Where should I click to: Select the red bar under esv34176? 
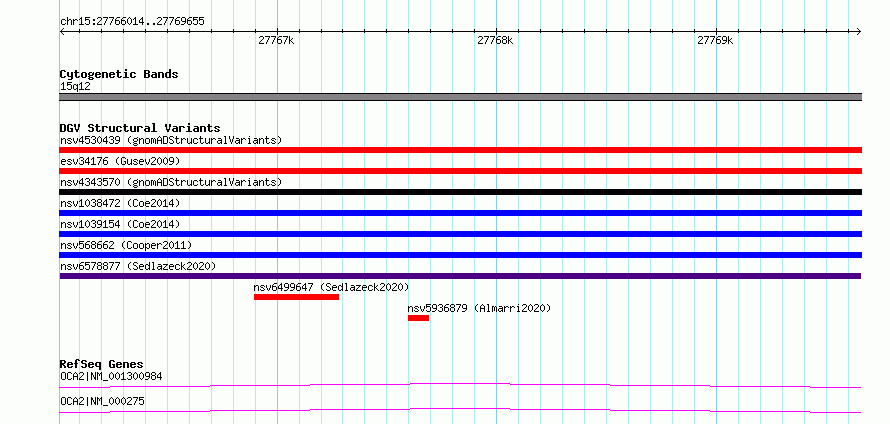460,171
